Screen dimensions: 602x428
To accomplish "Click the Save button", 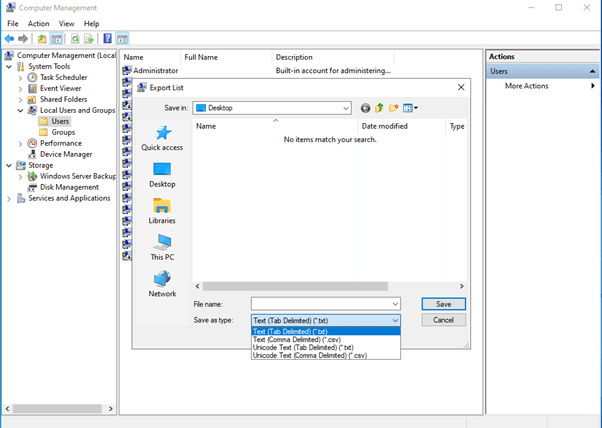I will 443,304.
